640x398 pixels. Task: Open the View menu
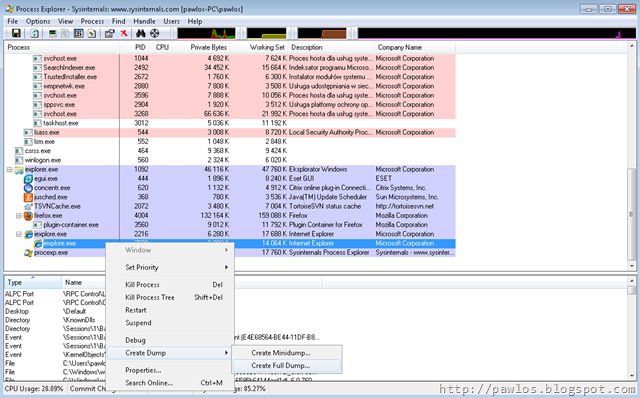65,21
